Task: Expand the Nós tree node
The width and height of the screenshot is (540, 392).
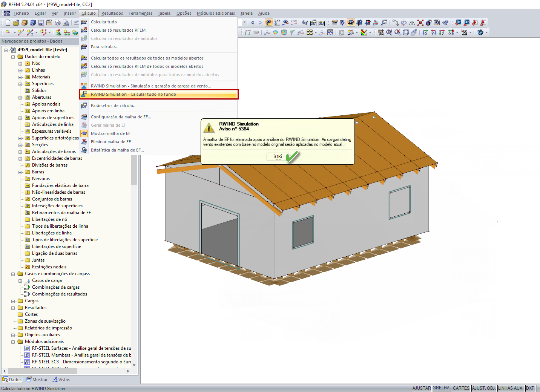Action: pos(20,63)
